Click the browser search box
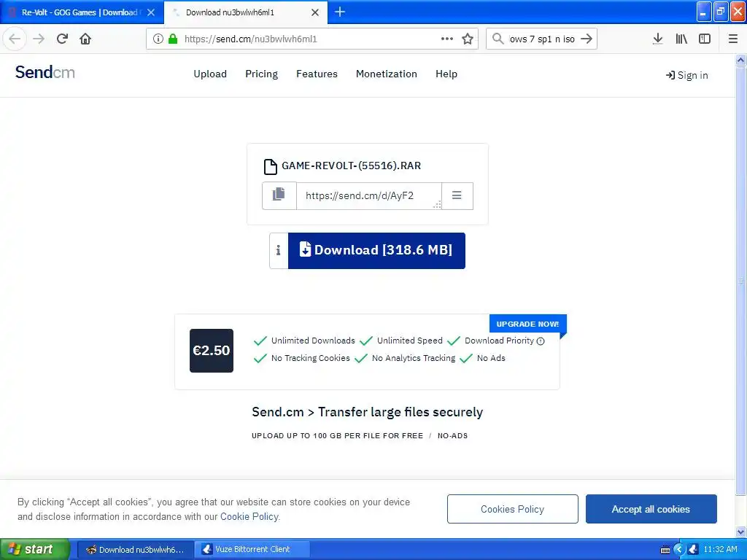This screenshot has width=747, height=560. pyautogui.click(x=542, y=39)
